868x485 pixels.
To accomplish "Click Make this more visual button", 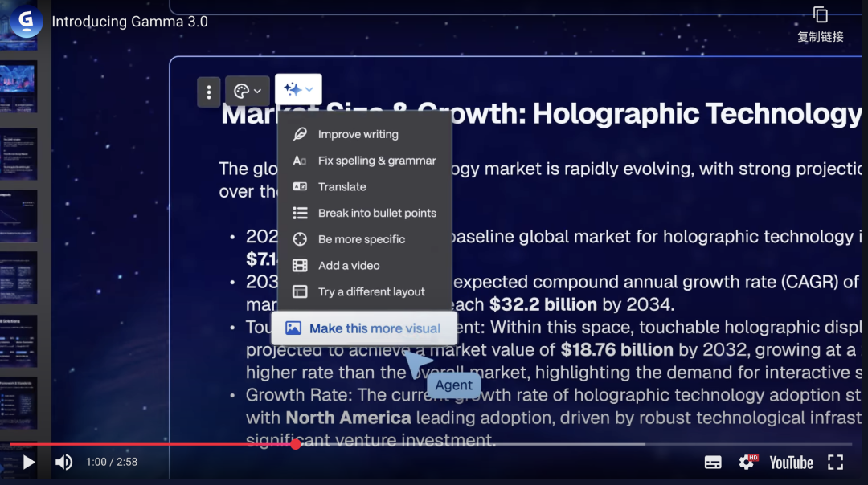I will coord(364,328).
